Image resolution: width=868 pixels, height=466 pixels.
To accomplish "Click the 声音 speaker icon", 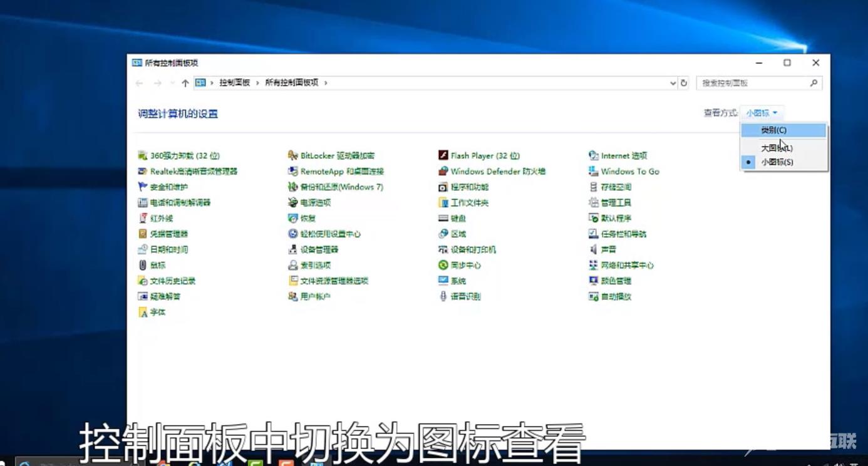I will [x=593, y=249].
